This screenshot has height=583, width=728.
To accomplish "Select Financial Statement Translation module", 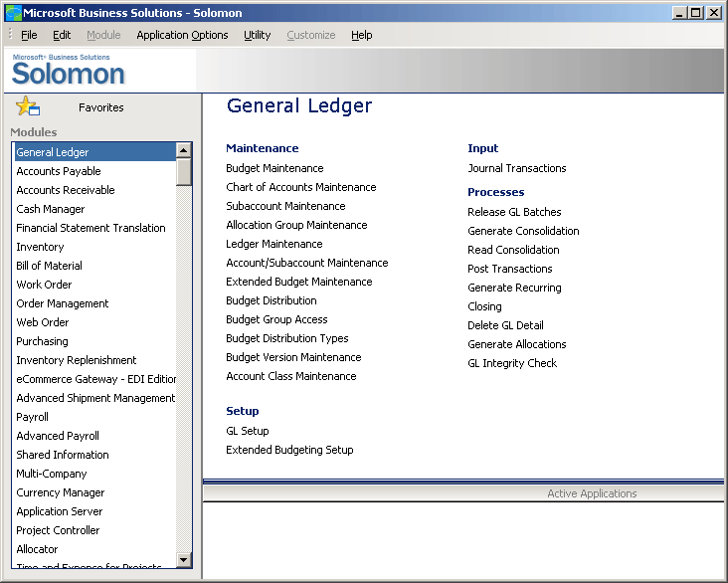I will pos(94,228).
